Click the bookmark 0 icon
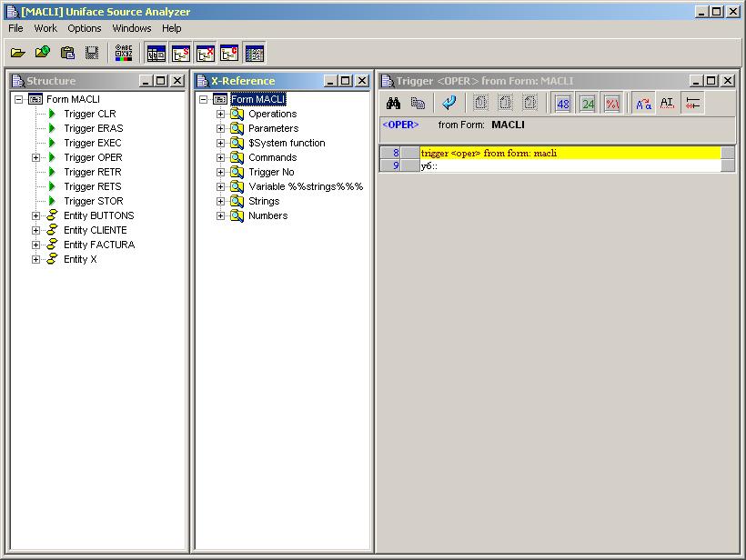This screenshot has width=746, height=560. 480,103
